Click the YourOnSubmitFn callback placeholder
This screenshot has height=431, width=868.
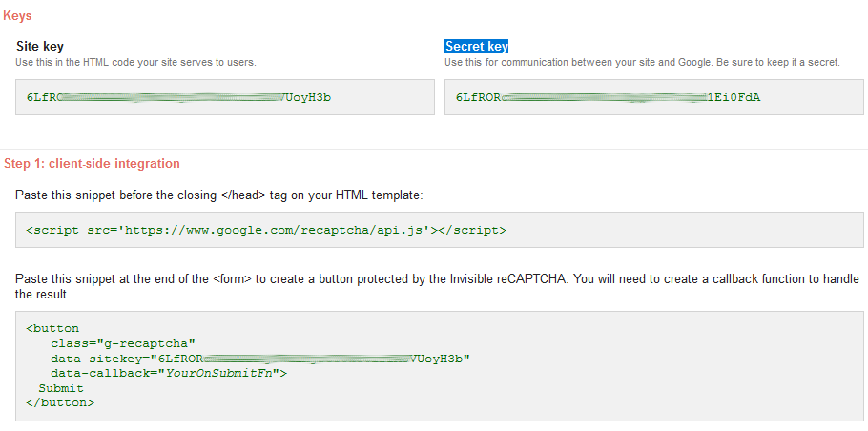click(x=223, y=374)
